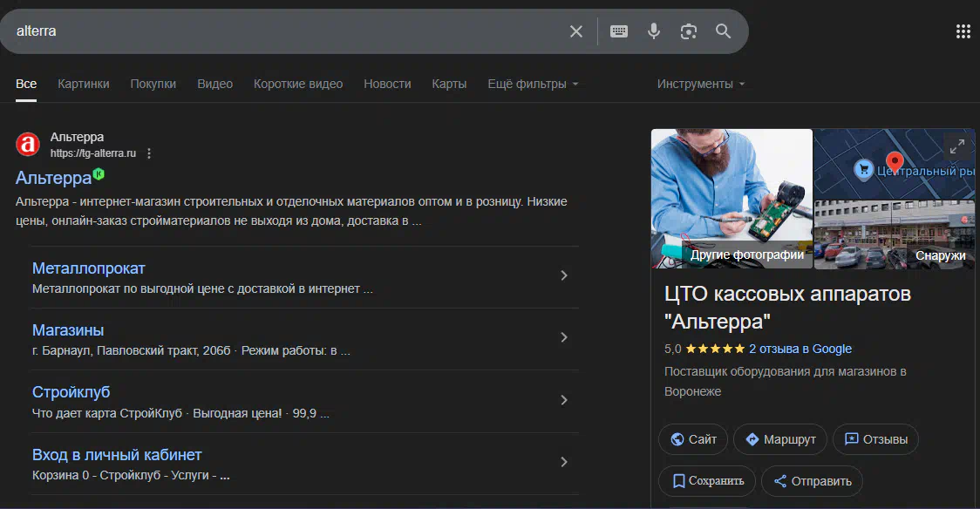
Task: Switch to the Картинки tab
Action: tap(83, 84)
